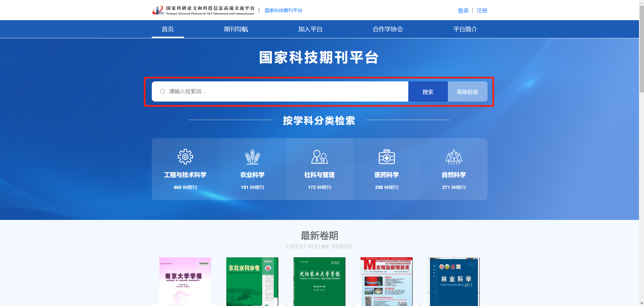Open the 南京大学学报 journal cover
Image resolution: width=644 pixels, height=306 pixels.
(x=185, y=281)
